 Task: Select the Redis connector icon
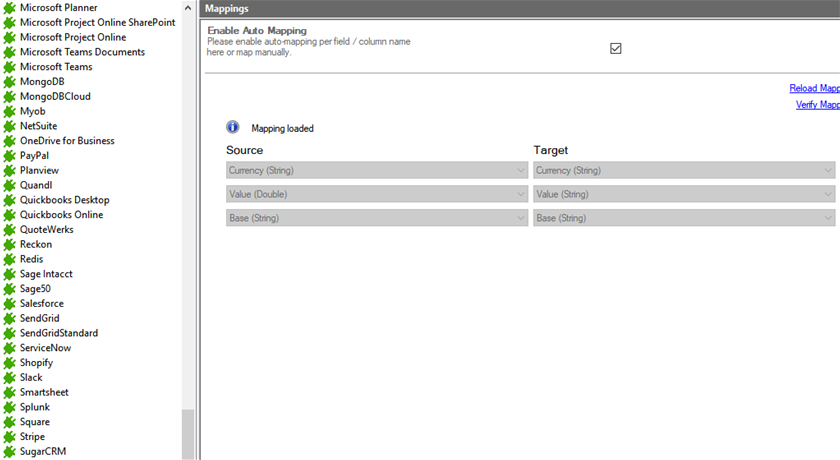(10, 259)
